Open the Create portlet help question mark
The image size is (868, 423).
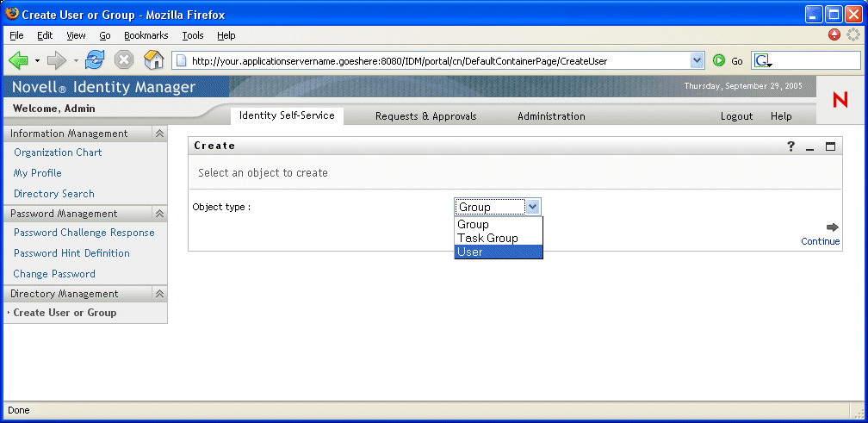click(x=791, y=146)
